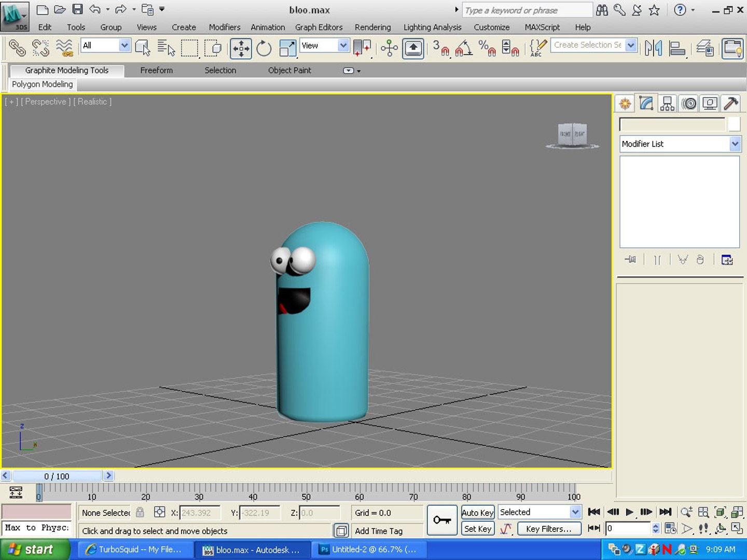Play the animation
Image resolution: width=747 pixels, height=560 pixels.
pos(629,512)
